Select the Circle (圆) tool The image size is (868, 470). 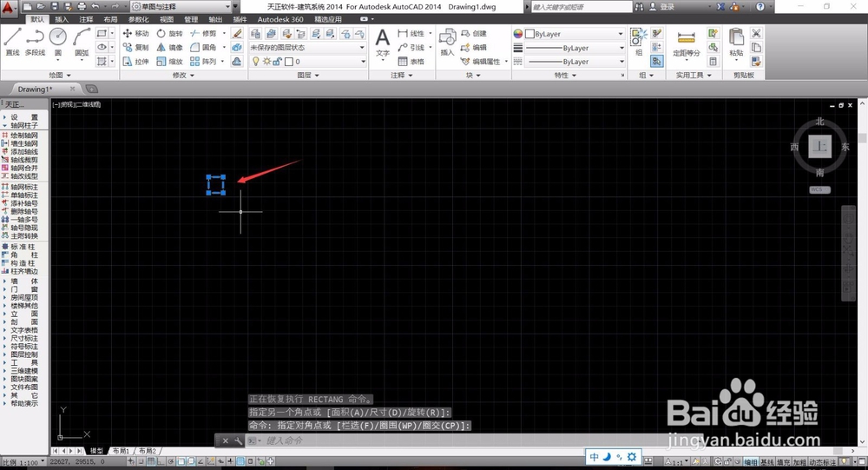coord(57,42)
